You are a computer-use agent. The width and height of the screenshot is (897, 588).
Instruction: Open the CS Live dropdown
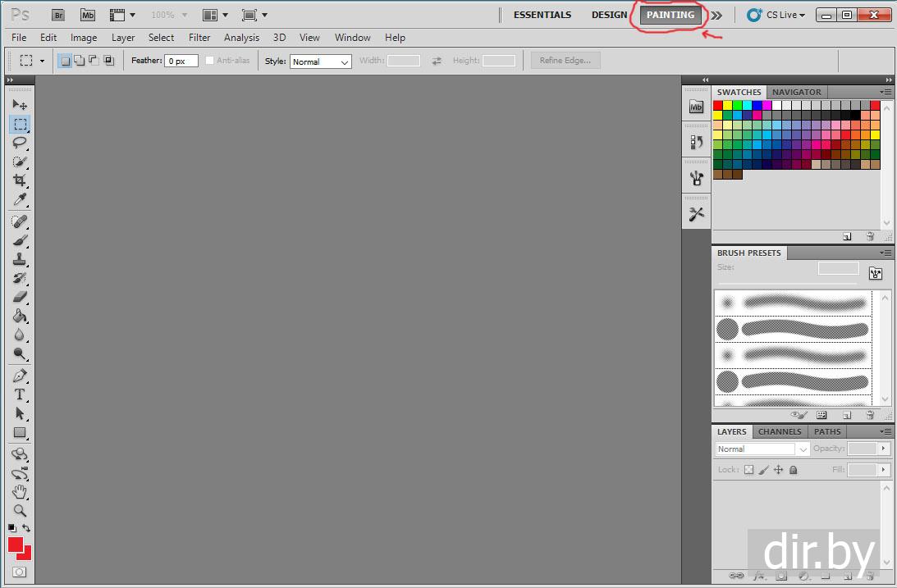pyautogui.click(x=776, y=15)
